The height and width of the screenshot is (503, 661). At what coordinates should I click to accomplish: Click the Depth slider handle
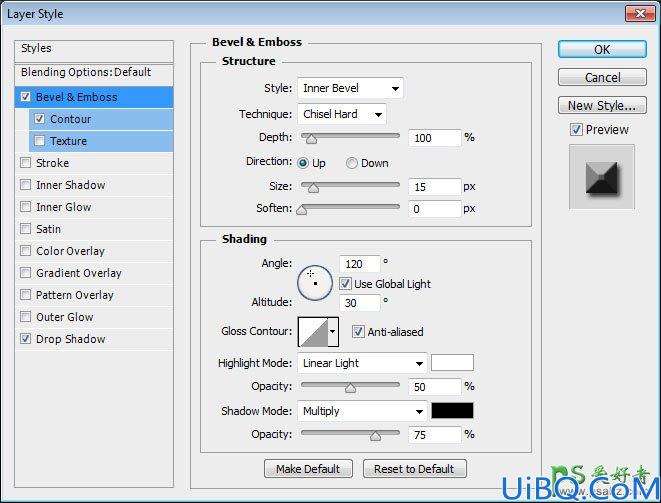[x=311, y=139]
